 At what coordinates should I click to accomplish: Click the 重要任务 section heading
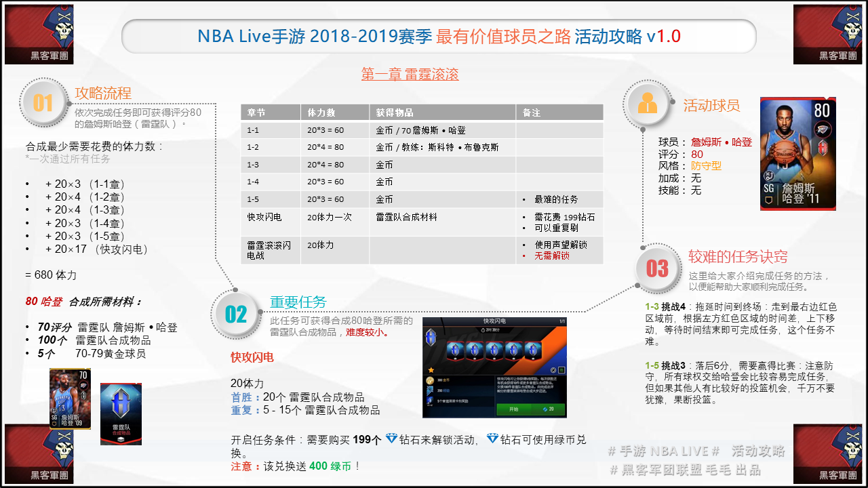(298, 302)
